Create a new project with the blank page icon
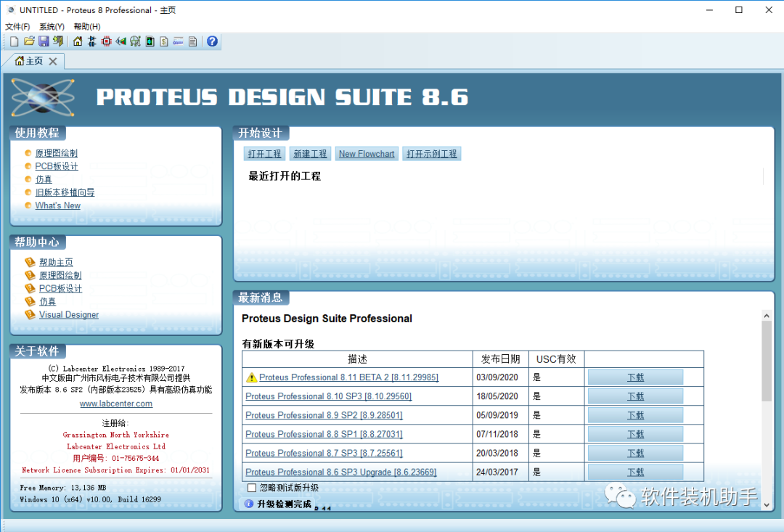This screenshot has width=784, height=532. [x=15, y=41]
